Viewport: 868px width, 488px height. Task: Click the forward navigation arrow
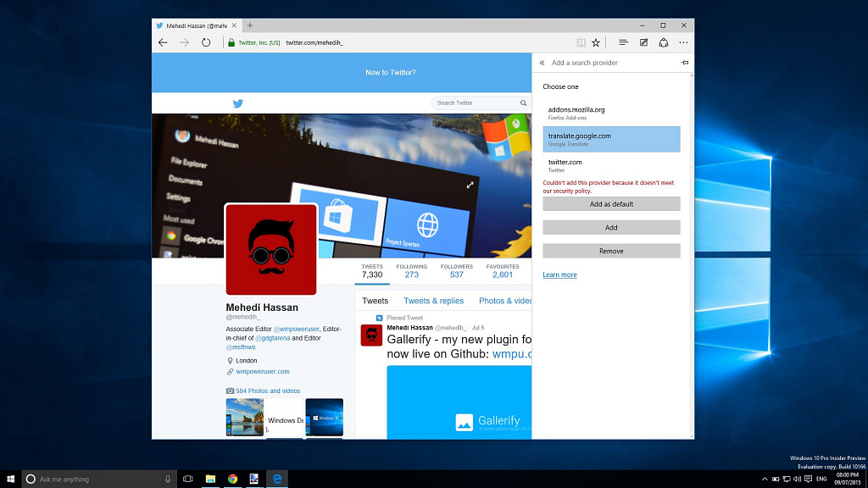pyautogui.click(x=184, y=42)
